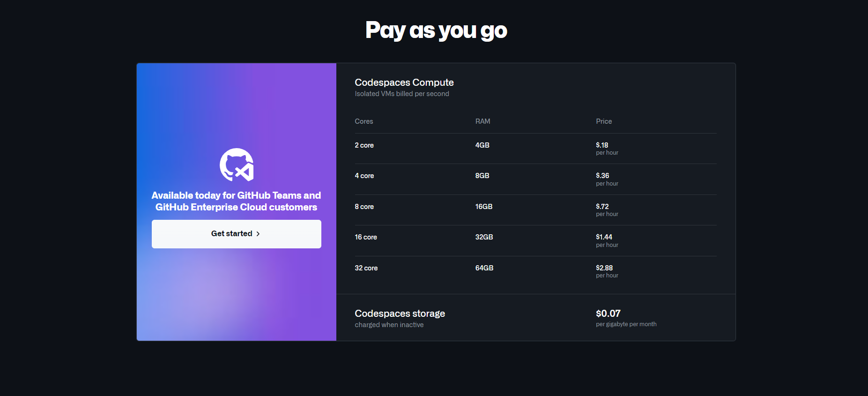Click the RAM column header
The image size is (868, 396).
pos(482,121)
